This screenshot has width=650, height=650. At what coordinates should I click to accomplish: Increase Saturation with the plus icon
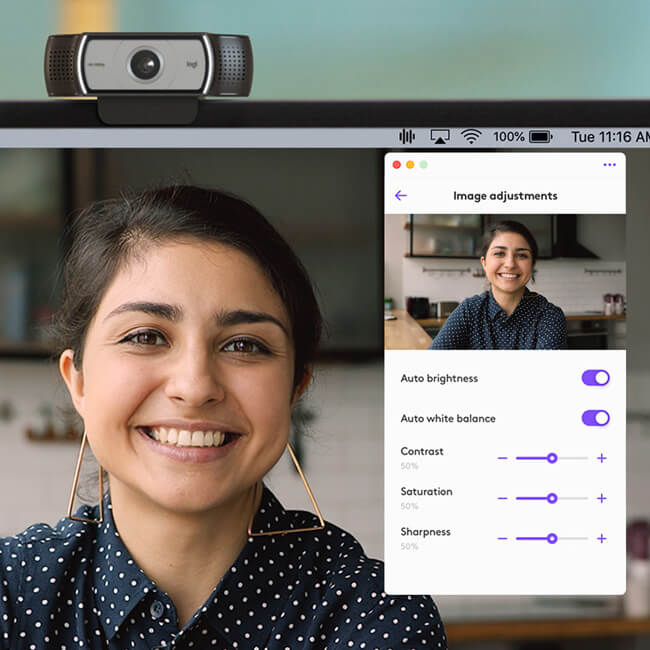pyautogui.click(x=601, y=498)
